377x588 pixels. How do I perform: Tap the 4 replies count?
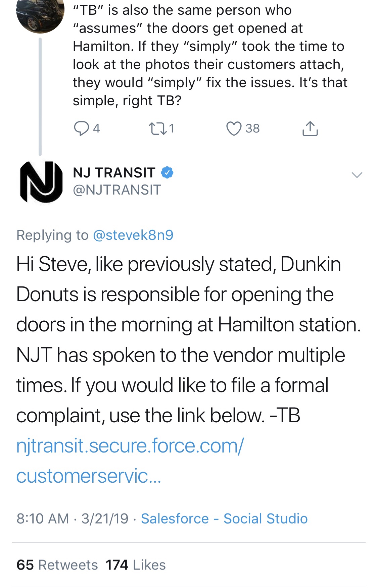pos(96,128)
